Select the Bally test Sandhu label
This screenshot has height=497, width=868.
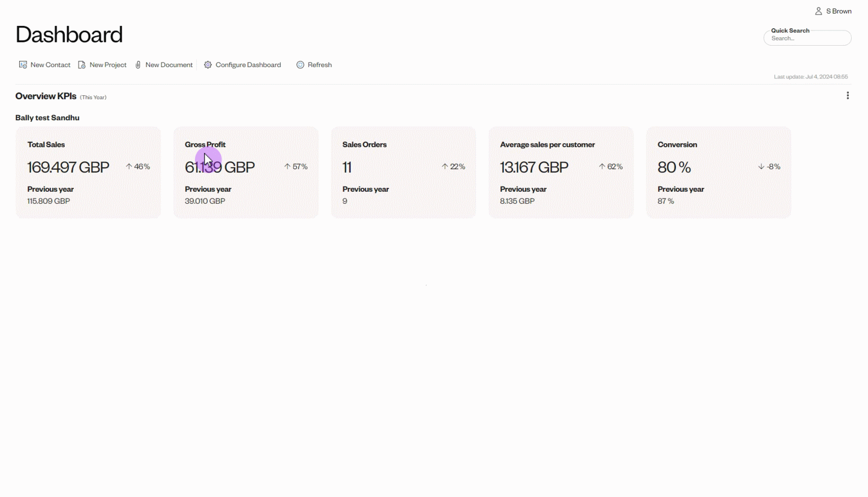pos(47,117)
